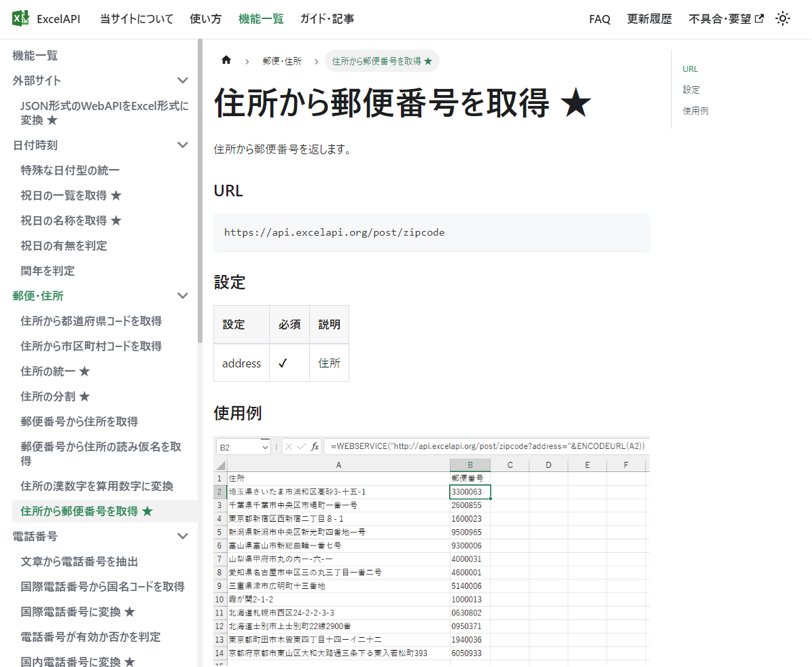Collapse the 電話番号 sidebar chevron
The width and height of the screenshot is (812, 667).
click(182, 536)
